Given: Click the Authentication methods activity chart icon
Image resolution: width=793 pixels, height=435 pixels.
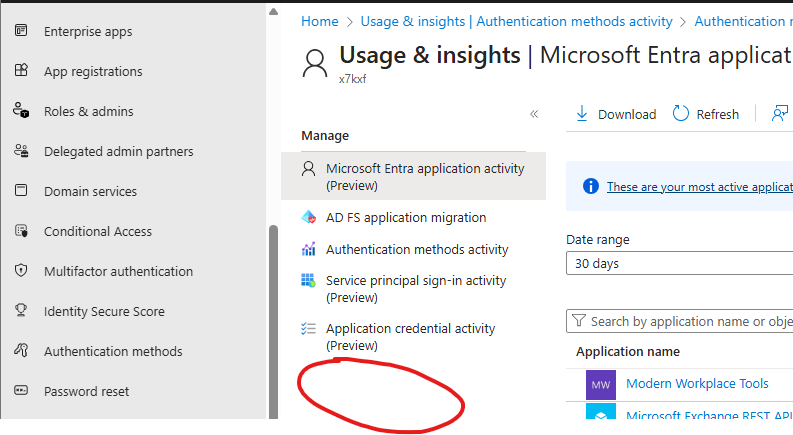Looking at the screenshot, I should point(309,249).
